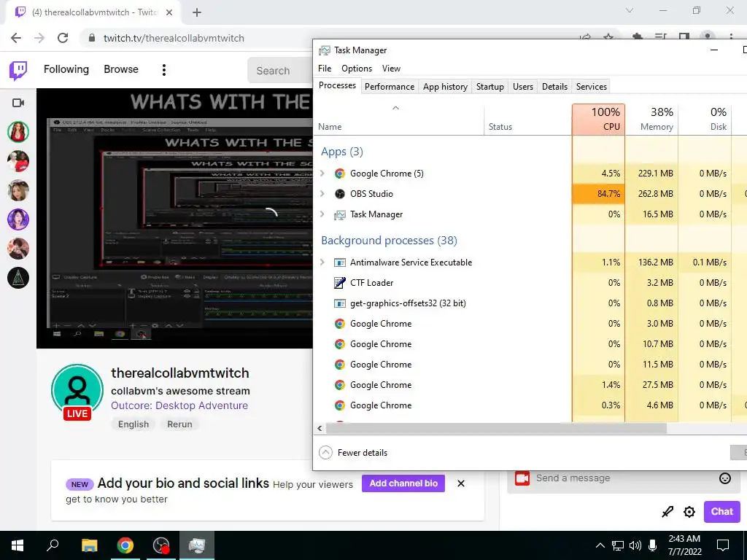Open a new browser tab
This screenshot has width=747, height=560.
[197, 12]
